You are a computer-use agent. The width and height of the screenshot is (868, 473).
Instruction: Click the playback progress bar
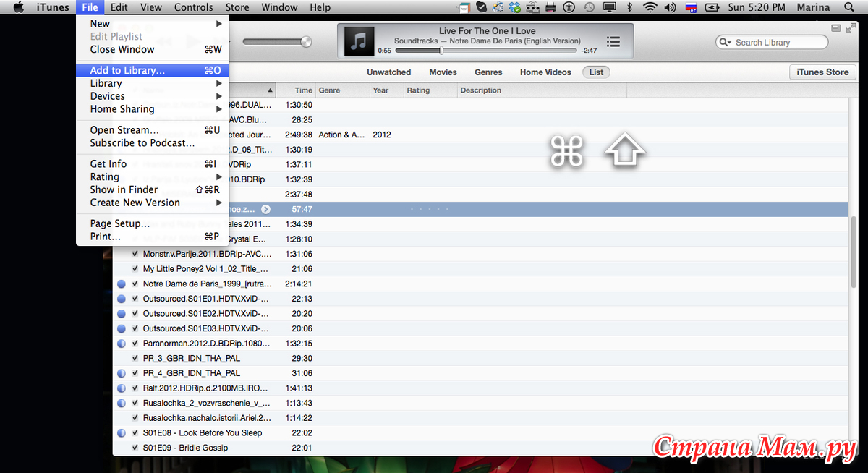(487, 51)
